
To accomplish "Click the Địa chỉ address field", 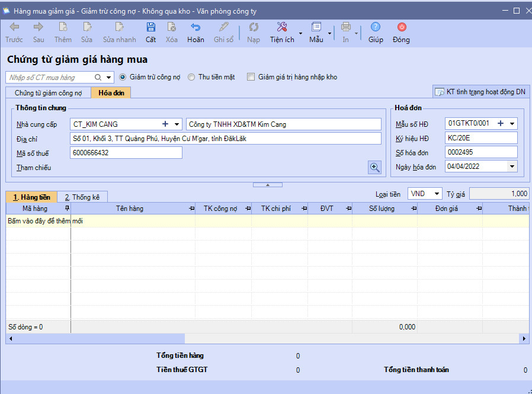I will click(x=226, y=139).
